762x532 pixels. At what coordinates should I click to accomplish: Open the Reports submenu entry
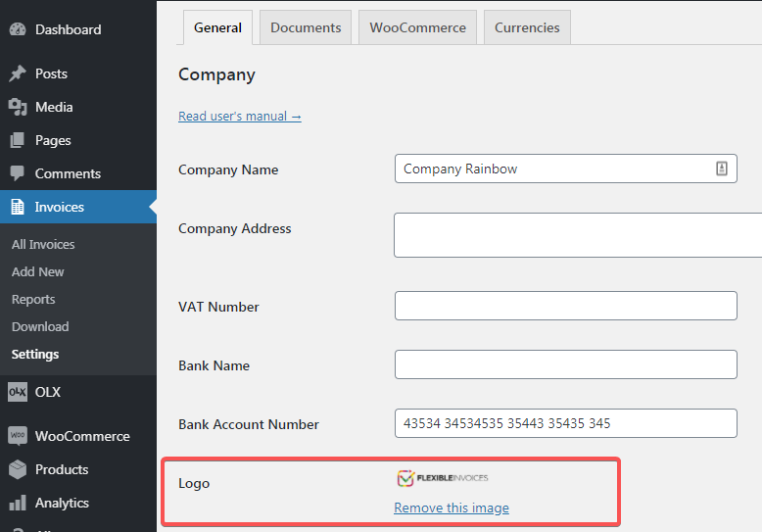(33, 299)
